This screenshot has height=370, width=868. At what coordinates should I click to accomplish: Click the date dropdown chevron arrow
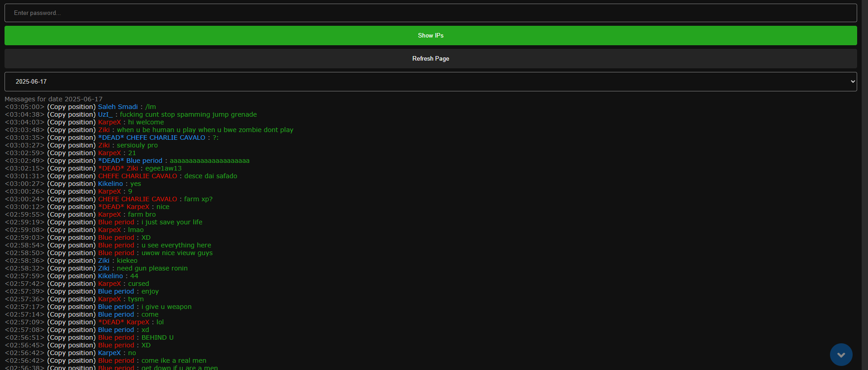tap(853, 82)
